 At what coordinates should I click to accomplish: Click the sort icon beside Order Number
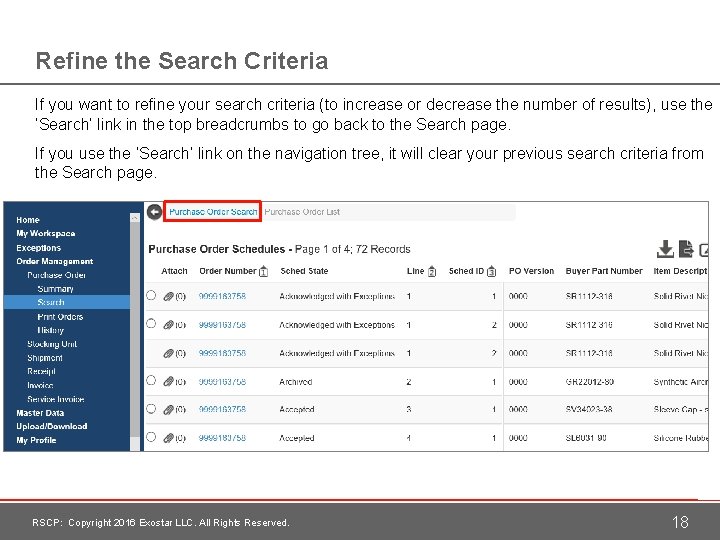click(x=263, y=271)
